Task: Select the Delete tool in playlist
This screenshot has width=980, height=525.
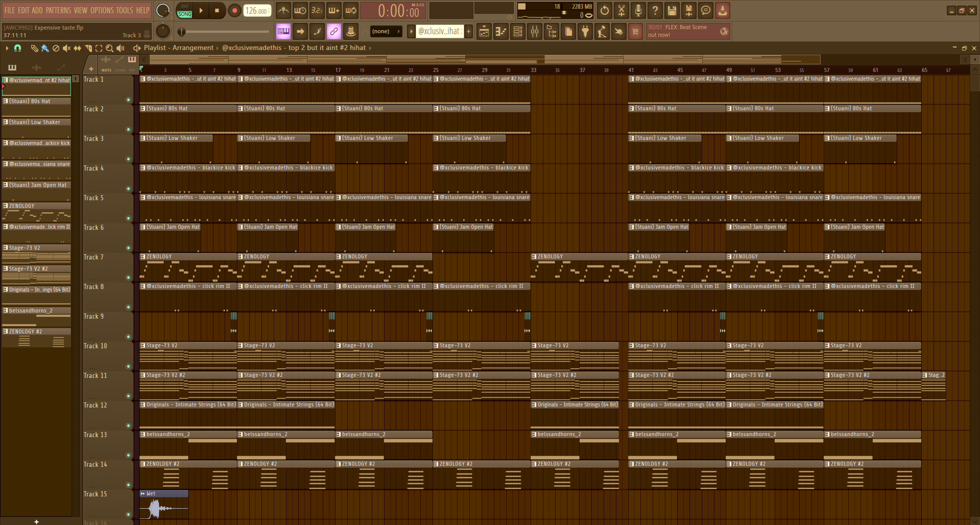Action: [56, 48]
